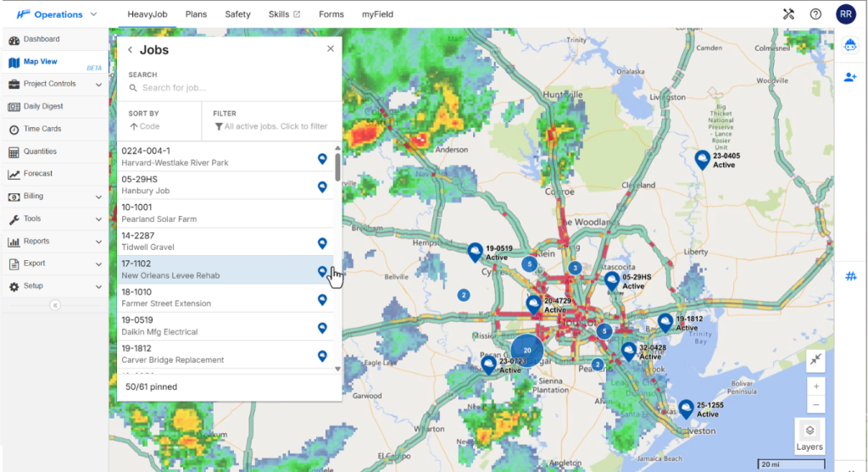Open the Operations module dropdown

93,14
